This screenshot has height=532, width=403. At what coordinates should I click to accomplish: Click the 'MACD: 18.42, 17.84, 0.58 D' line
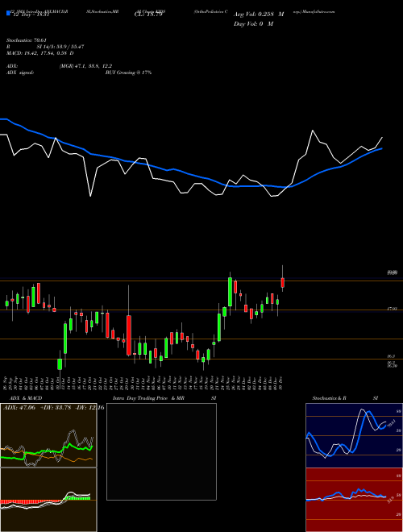click(x=40, y=53)
